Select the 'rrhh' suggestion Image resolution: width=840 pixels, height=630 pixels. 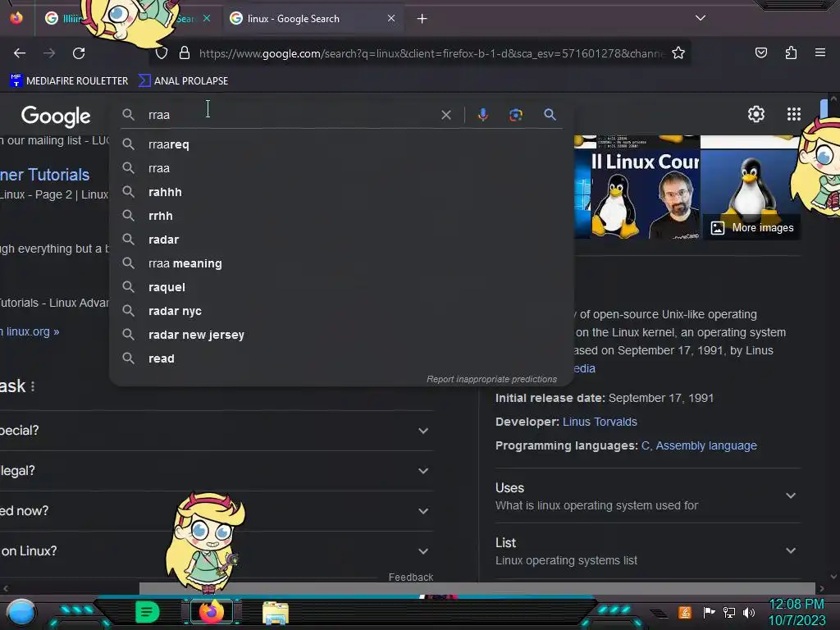[x=341, y=216]
